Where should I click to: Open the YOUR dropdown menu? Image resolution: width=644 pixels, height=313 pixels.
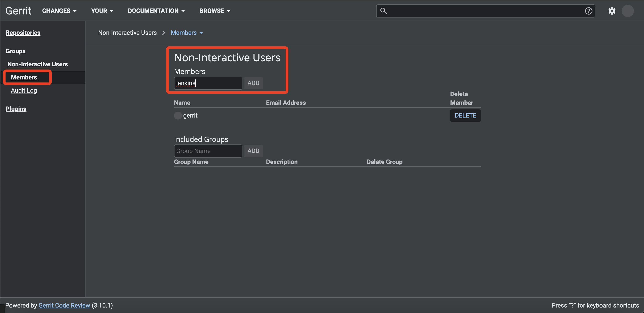(x=102, y=11)
